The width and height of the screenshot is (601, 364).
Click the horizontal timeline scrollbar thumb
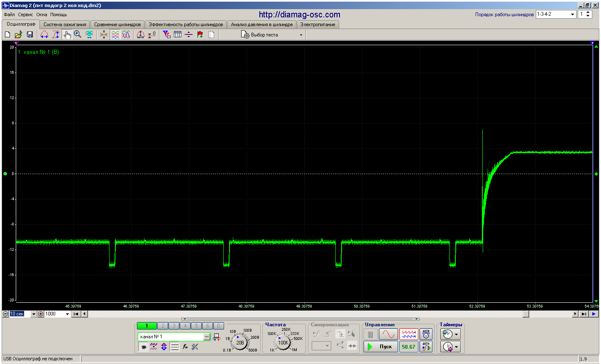point(526,314)
